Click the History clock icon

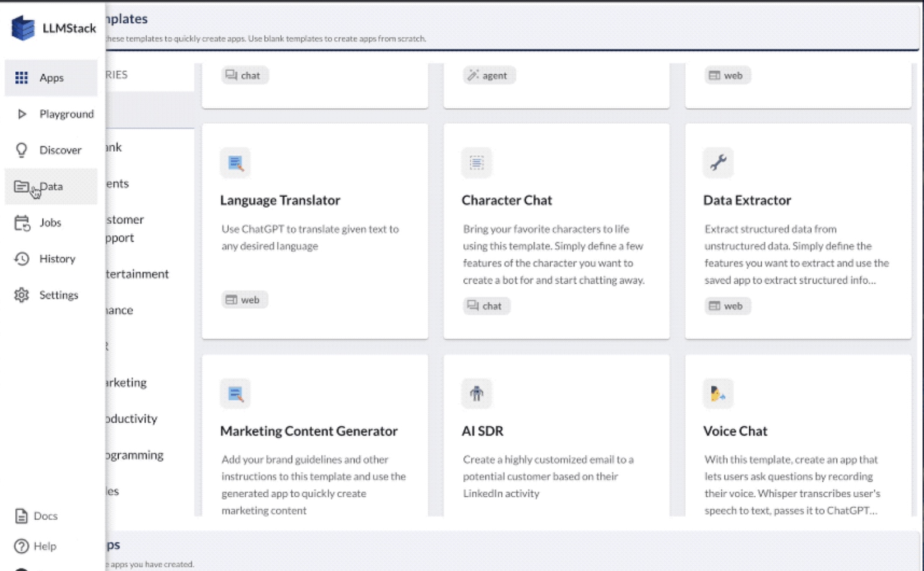coord(22,259)
